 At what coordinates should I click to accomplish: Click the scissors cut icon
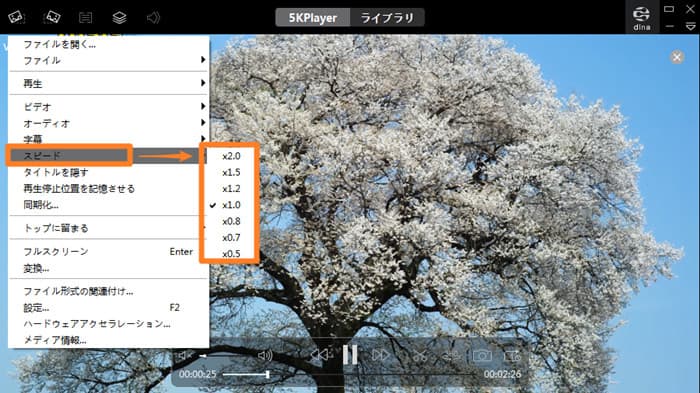(x=420, y=356)
